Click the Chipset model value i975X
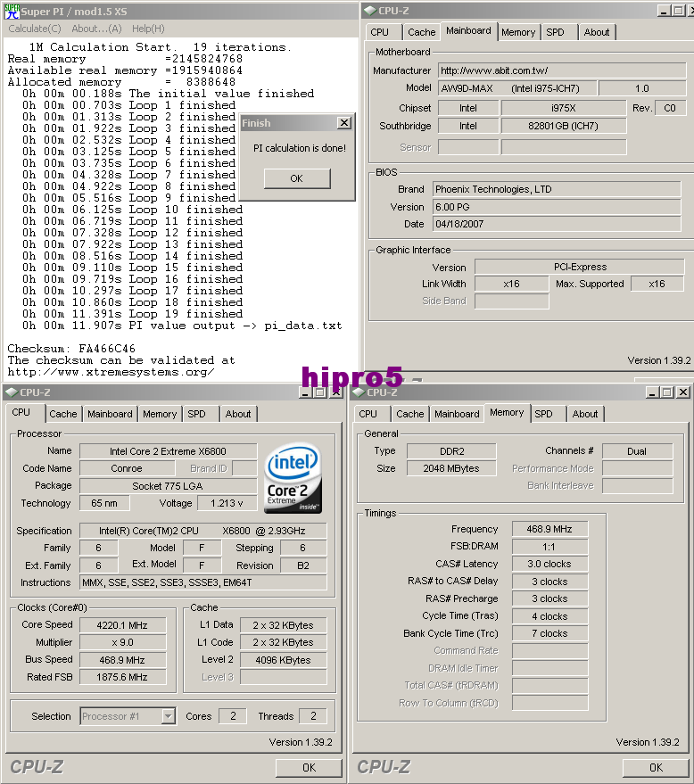Viewport: 694px width, 784px height. coord(564,108)
